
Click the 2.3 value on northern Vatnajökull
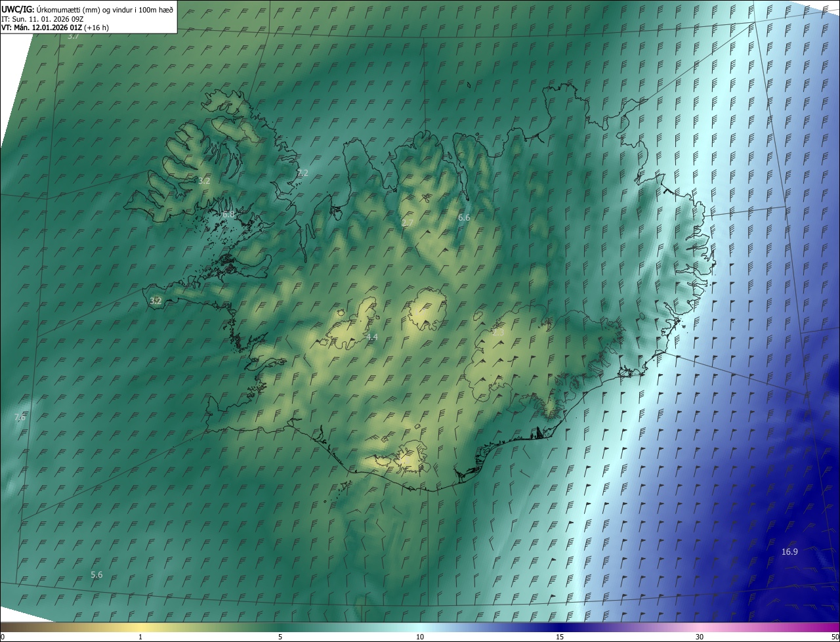[x=498, y=333]
